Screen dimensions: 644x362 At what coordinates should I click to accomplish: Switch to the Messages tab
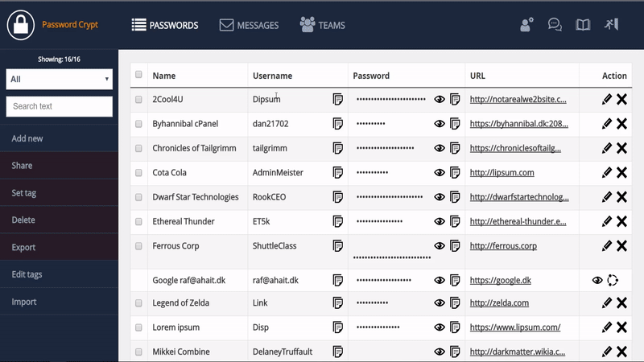pyautogui.click(x=249, y=25)
